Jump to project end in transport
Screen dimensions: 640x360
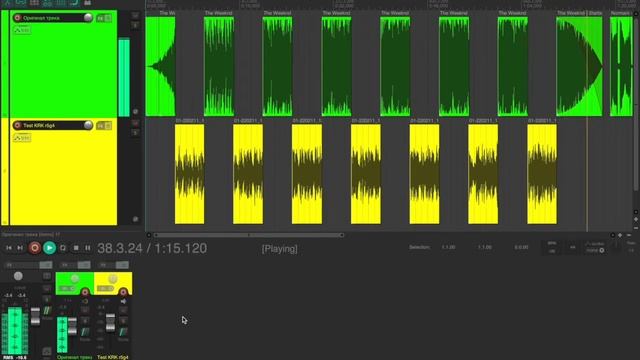point(20,248)
